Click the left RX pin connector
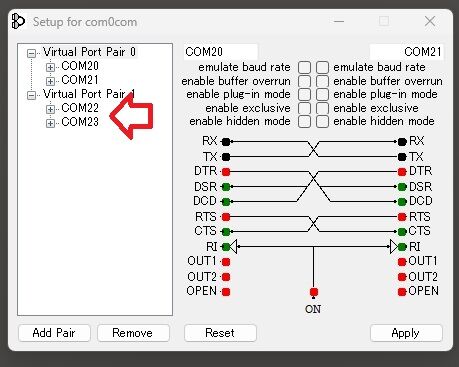The width and height of the screenshot is (459, 367). [x=226, y=142]
